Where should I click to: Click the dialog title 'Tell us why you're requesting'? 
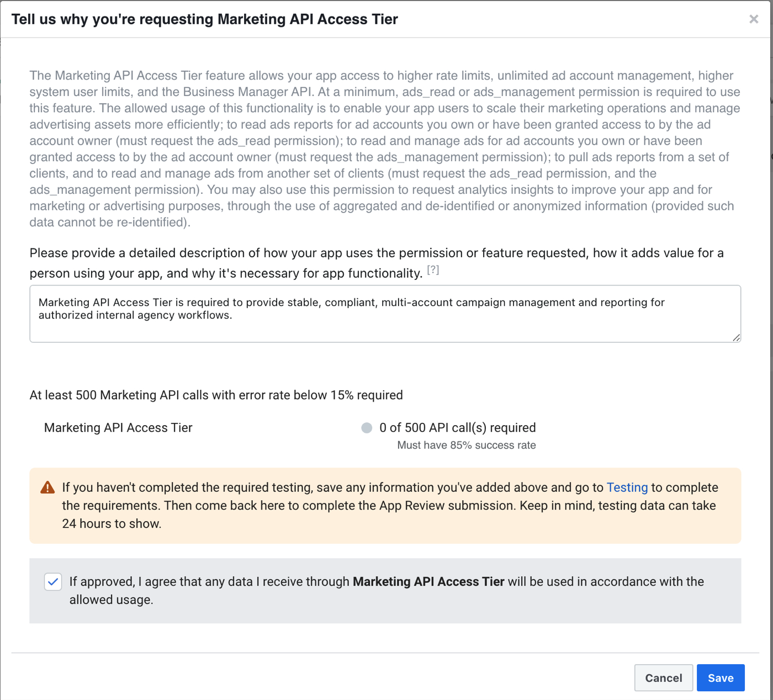pyautogui.click(x=205, y=19)
